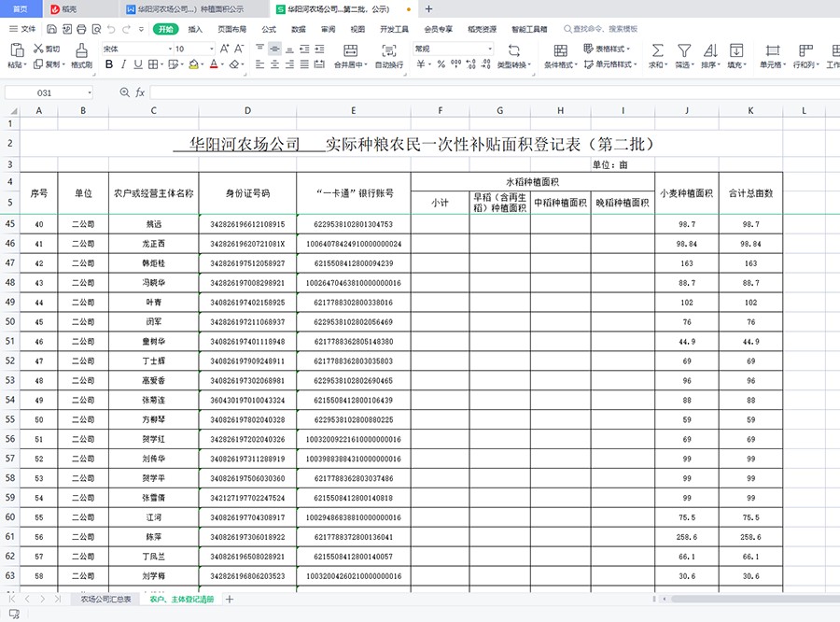This screenshot has height=622, width=840.
Task: Toggle bold formatting
Action: [x=109, y=64]
